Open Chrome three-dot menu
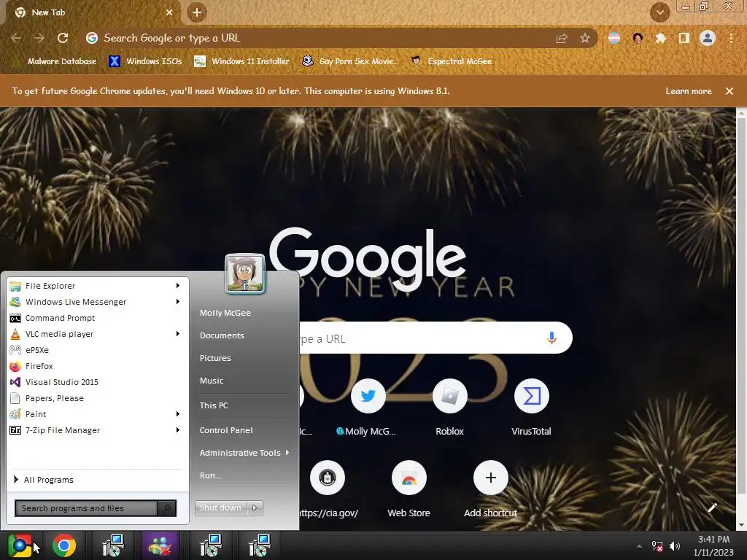This screenshot has height=560, width=747. (731, 38)
